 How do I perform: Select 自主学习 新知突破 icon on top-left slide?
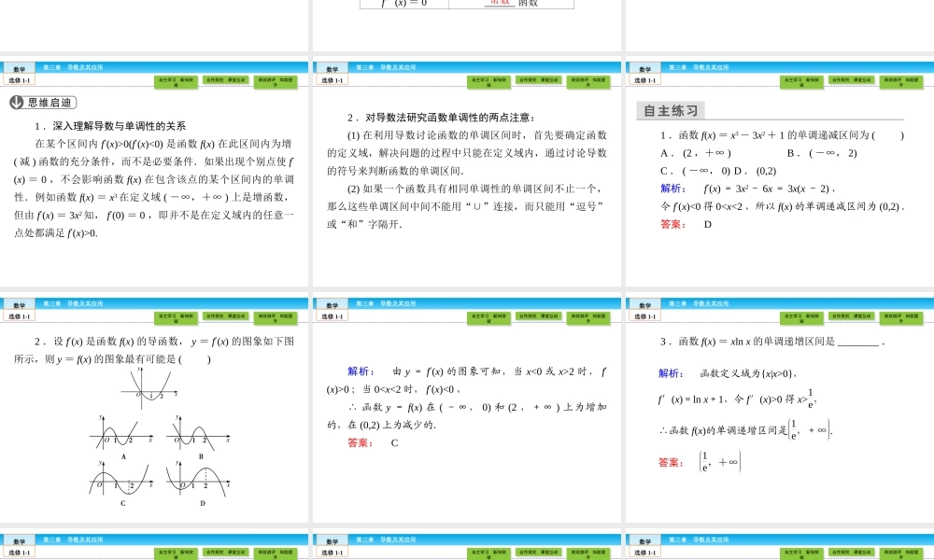point(177,80)
